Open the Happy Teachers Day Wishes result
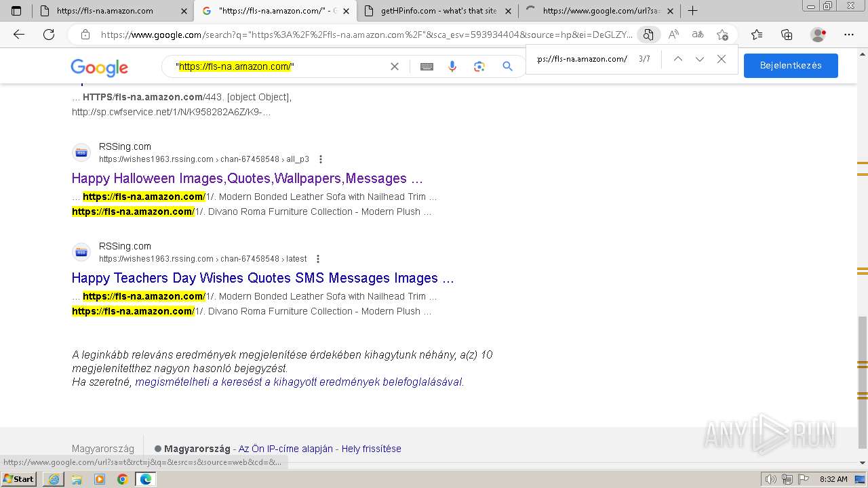The width and height of the screenshot is (868, 488). (263, 278)
